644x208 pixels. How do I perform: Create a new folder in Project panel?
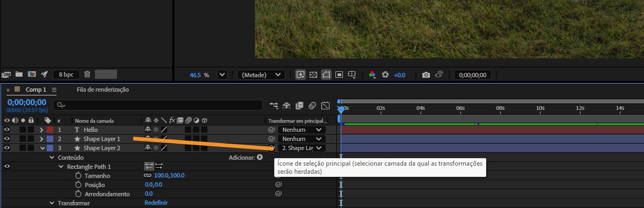click(19, 74)
